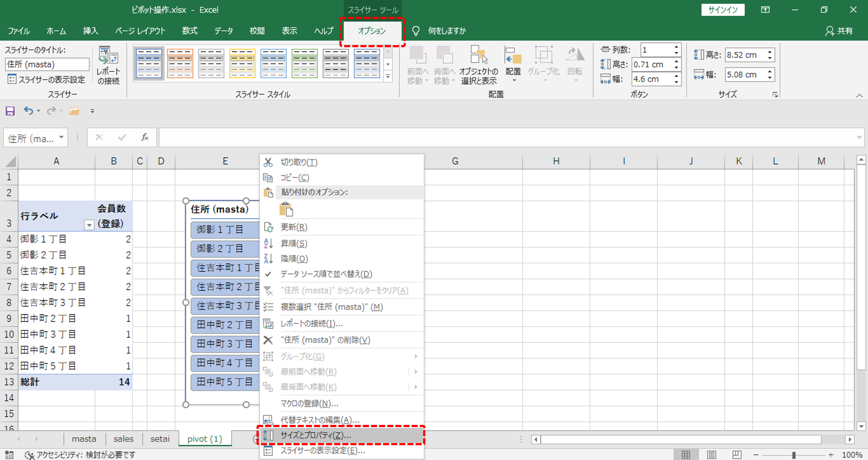Click the insert function fx icon

[x=145, y=137]
